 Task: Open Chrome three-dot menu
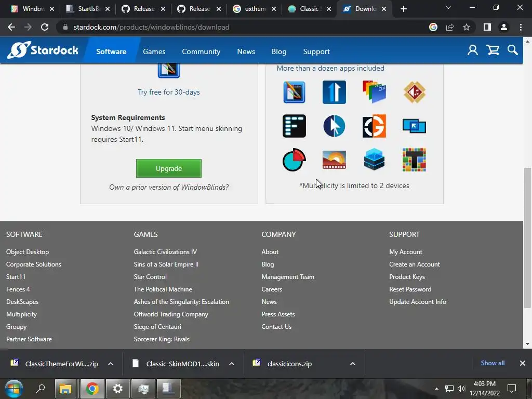(521, 27)
